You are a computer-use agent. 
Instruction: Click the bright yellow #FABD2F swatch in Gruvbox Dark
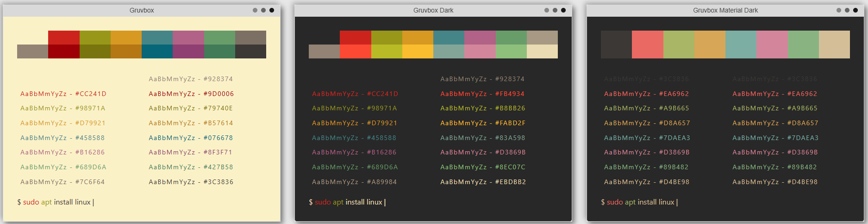[418, 51]
